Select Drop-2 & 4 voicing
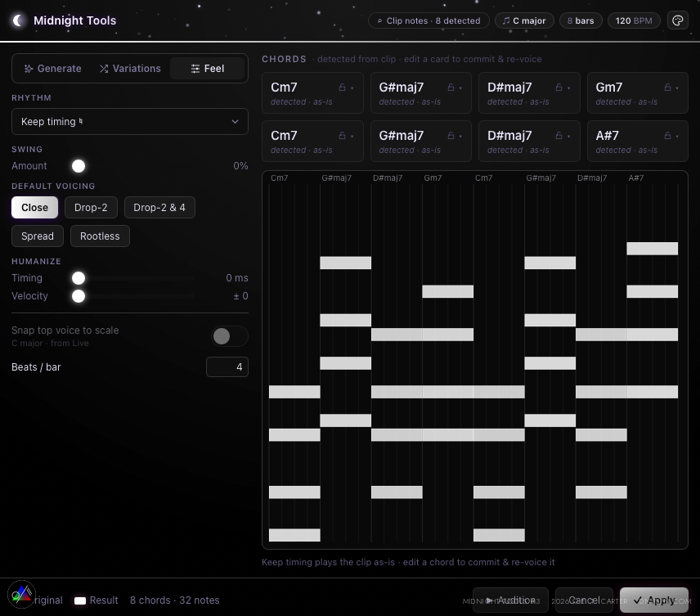Screen dimensions: 700x616 [159, 207]
